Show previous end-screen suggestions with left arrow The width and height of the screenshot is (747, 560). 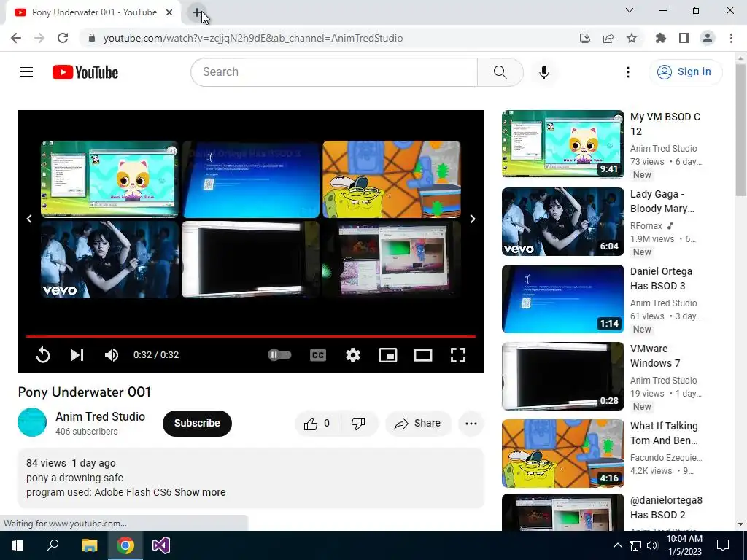coord(29,219)
